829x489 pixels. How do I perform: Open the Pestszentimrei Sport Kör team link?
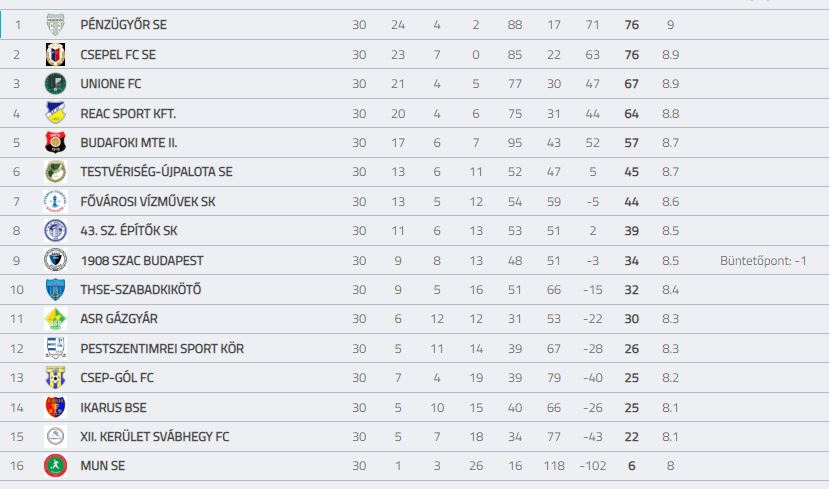[x=162, y=349]
